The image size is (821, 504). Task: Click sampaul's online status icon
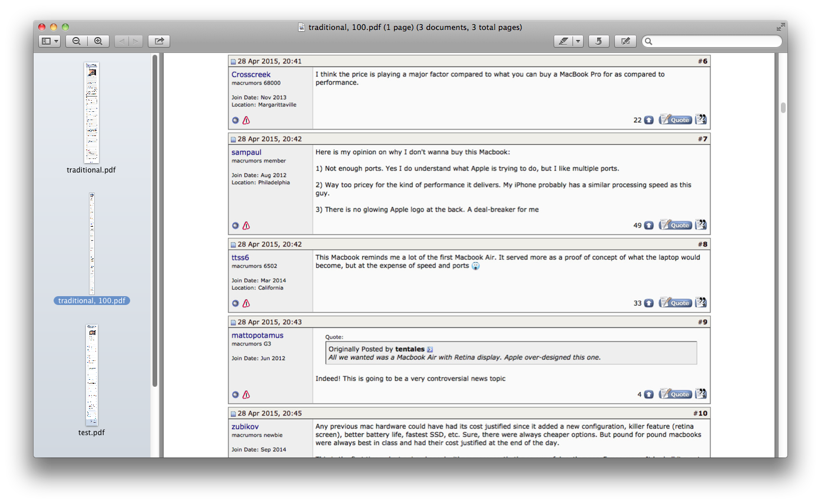pos(236,226)
